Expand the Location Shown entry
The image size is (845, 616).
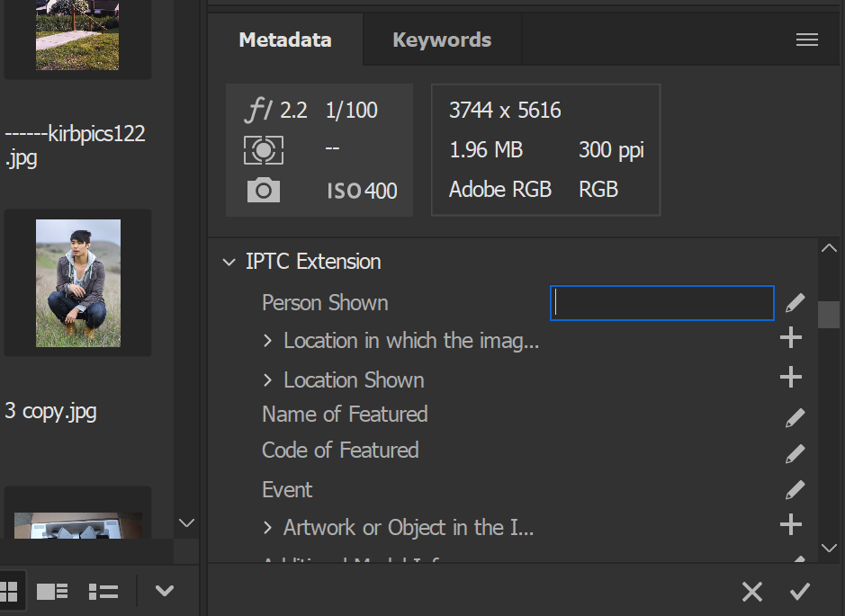267,379
